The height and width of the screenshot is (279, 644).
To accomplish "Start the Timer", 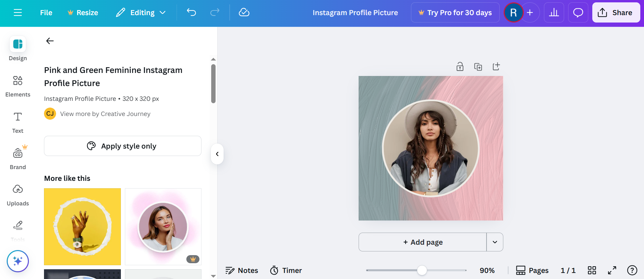I will coord(286,270).
